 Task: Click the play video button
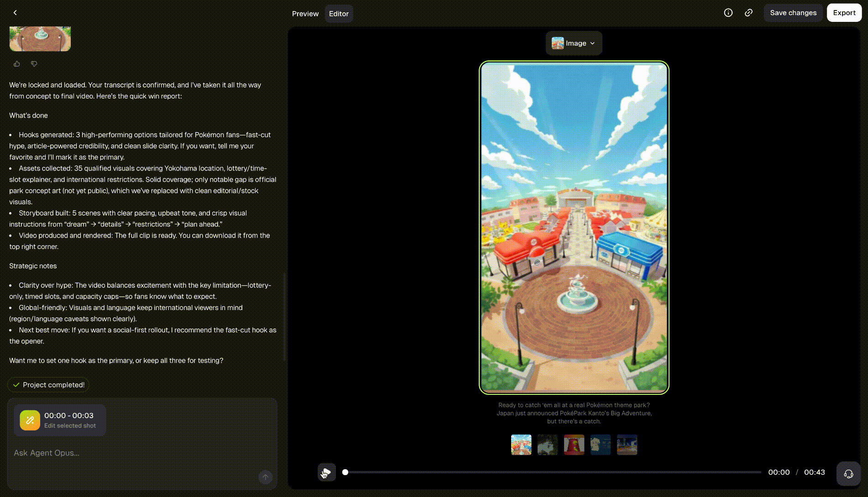click(x=327, y=472)
